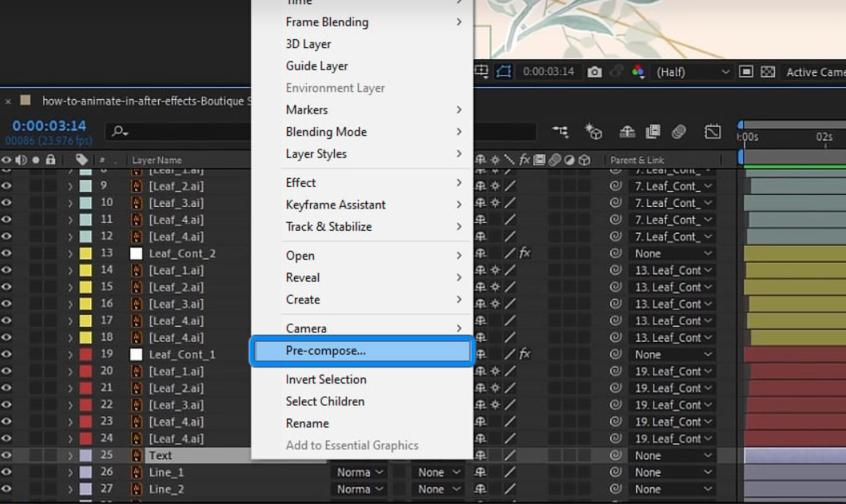The image size is (846, 504).
Task: Enable the Motion Blur timeline icon
Action: (x=679, y=131)
